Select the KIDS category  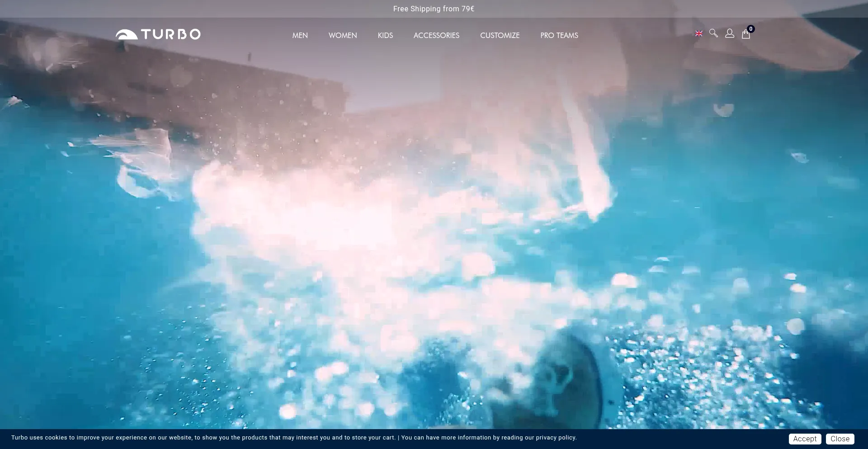pos(385,35)
